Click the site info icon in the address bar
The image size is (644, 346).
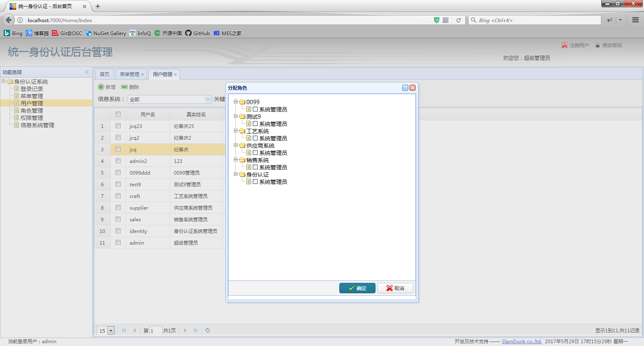20,20
